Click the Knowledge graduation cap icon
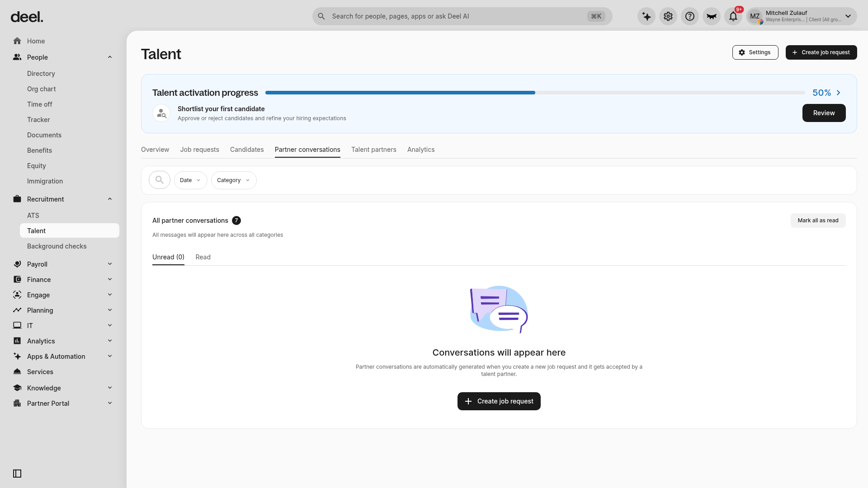The width and height of the screenshot is (868, 488). coord(17,388)
